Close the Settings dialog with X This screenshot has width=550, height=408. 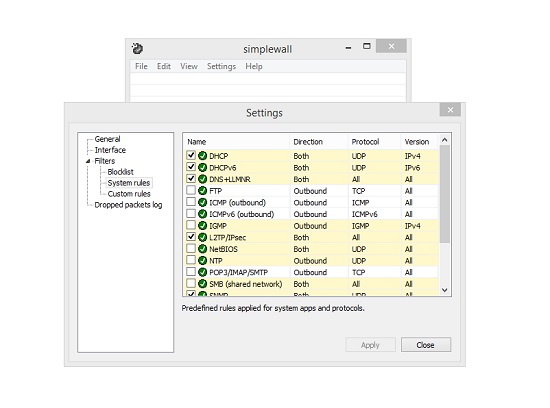click(x=450, y=110)
